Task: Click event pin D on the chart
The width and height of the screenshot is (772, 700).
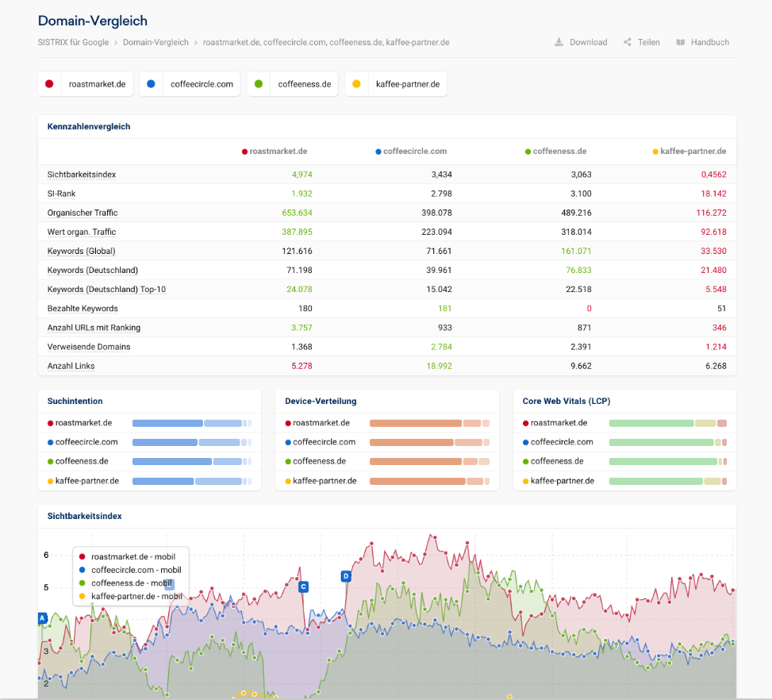Action: 346,576
